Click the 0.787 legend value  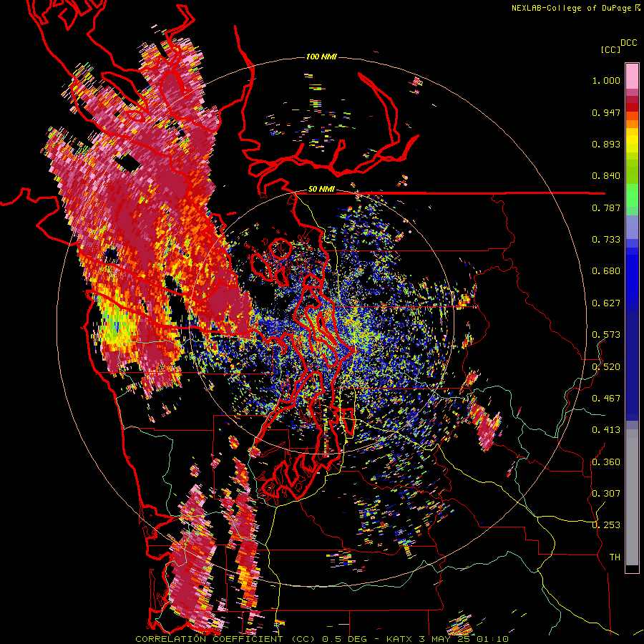coord(606,208)
